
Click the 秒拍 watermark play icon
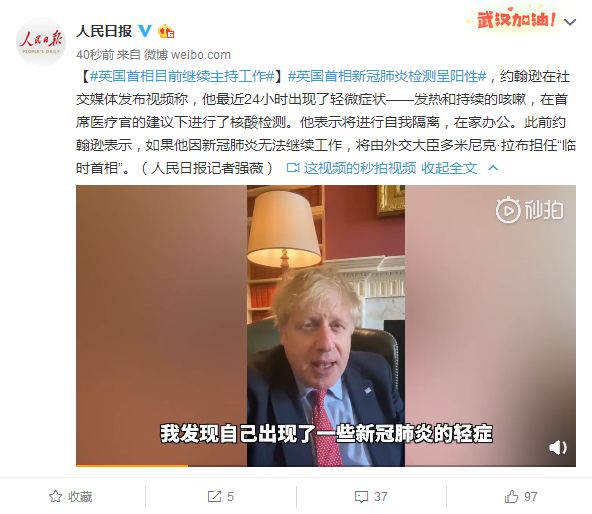508,210
